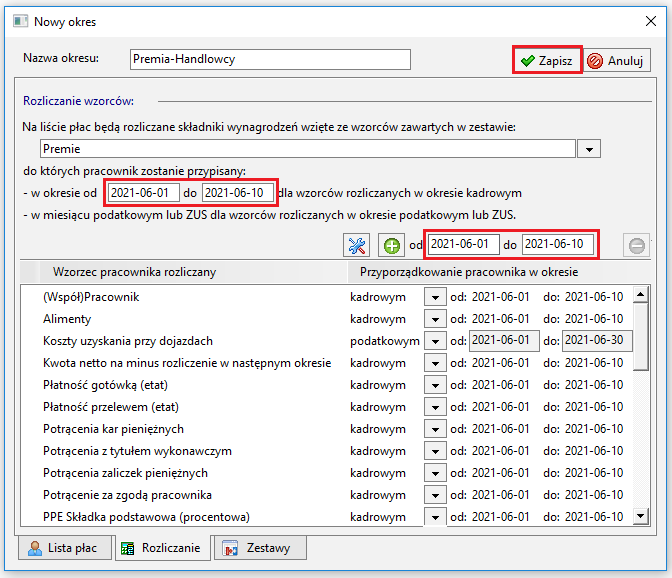
Task: Click the list scrollbar down arrow
Action: tap(640, 515)
